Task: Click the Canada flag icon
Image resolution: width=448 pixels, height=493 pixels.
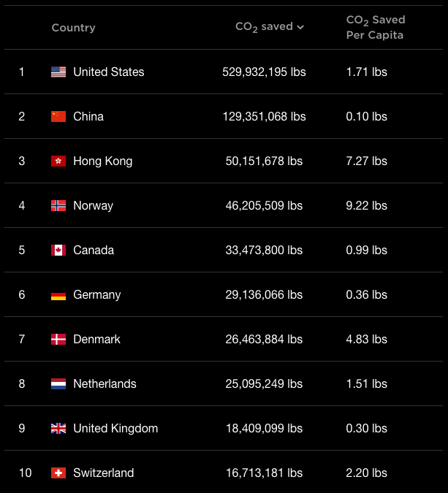Action: tap(58, 251)
